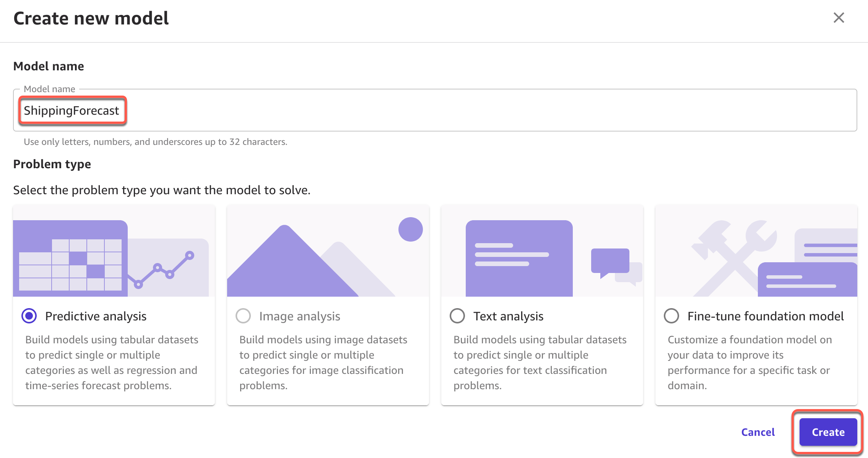Close the Create new model dialog
The image size is (868, 458).
click(839, 18)
